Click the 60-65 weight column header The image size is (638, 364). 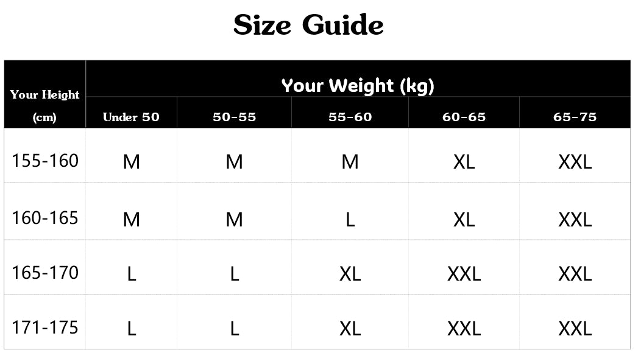464,117
